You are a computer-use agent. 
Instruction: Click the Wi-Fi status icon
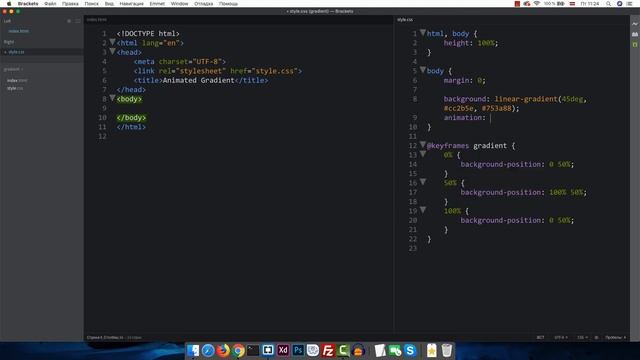click(x=537, y=4)
